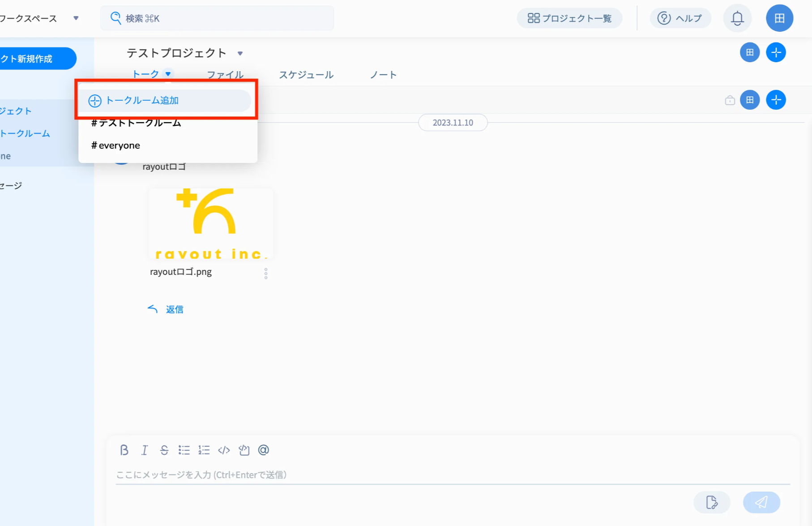Switch to the ファイル tab
Viewport: 812px width, 526px height.
point(225,75)
